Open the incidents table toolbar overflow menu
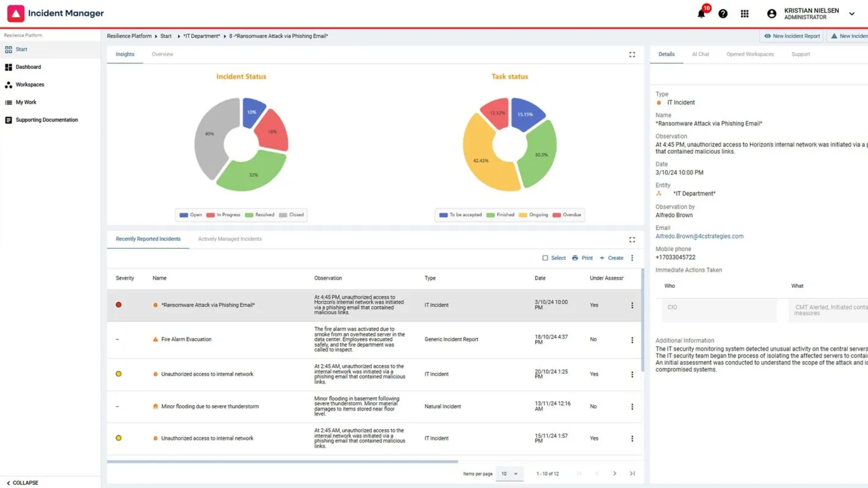This screenshot has height=488, width=868. click(632, 258)
